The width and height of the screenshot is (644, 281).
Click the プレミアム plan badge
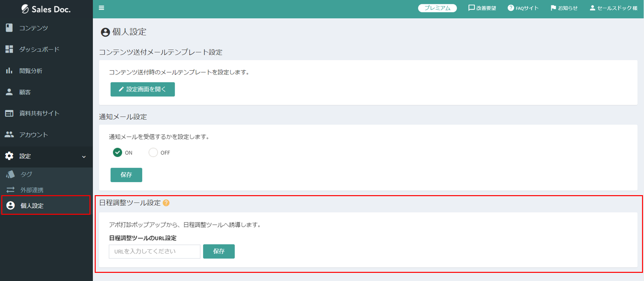[437, 8]
